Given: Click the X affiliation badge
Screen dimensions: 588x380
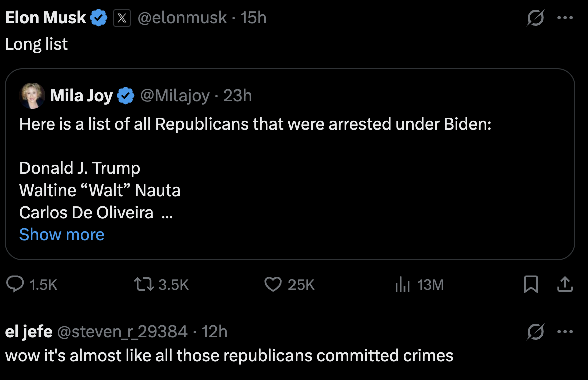Looking at the screenshot, I should click(122, 19).
